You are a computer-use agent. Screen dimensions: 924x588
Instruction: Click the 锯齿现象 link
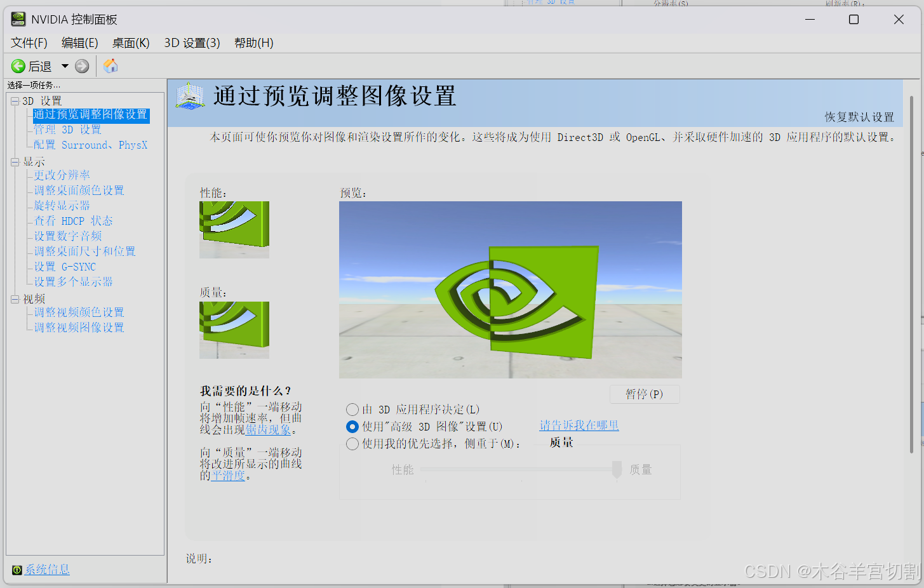269,430
